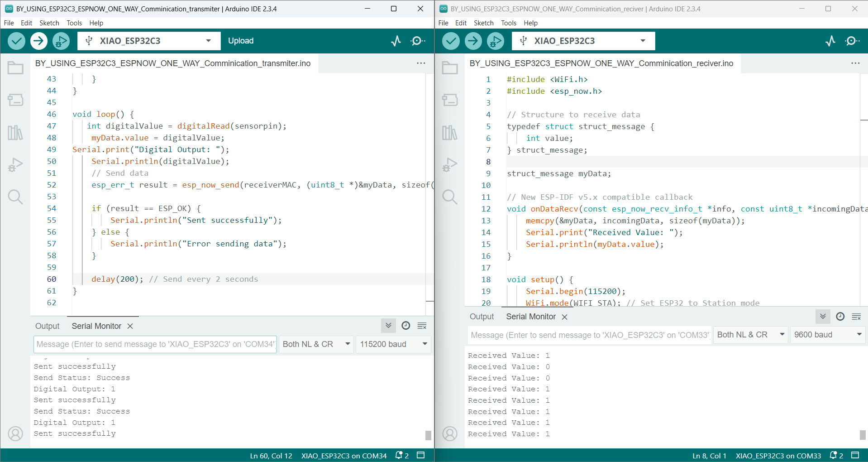Click Ln 8, Col 1 cursor position
This screenshot has height=462, width=868.
[709, 456]
